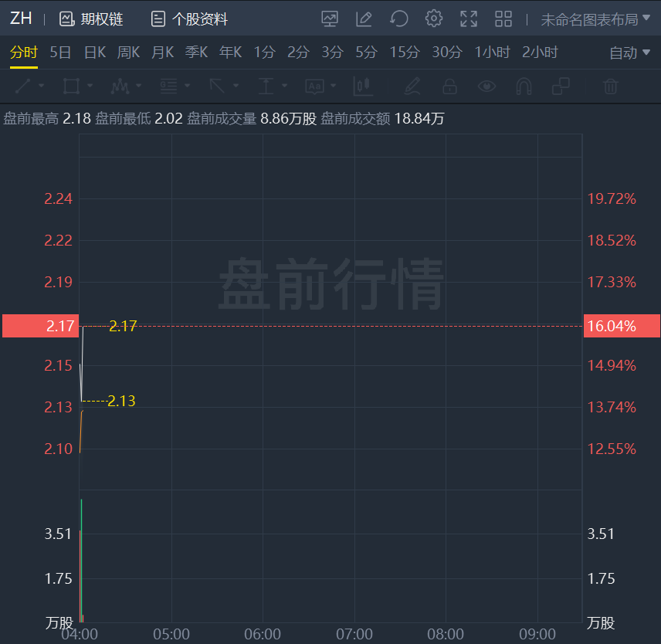Refresh the chart with the reload icon

pyautogui.click(x=398, y=19)
